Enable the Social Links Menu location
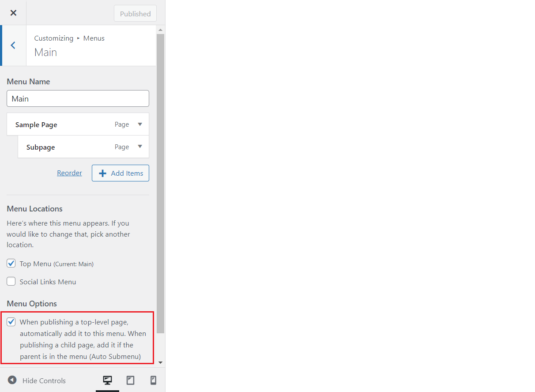The width and height of the screenshot is (535, 392). click(x=11, y=281)
